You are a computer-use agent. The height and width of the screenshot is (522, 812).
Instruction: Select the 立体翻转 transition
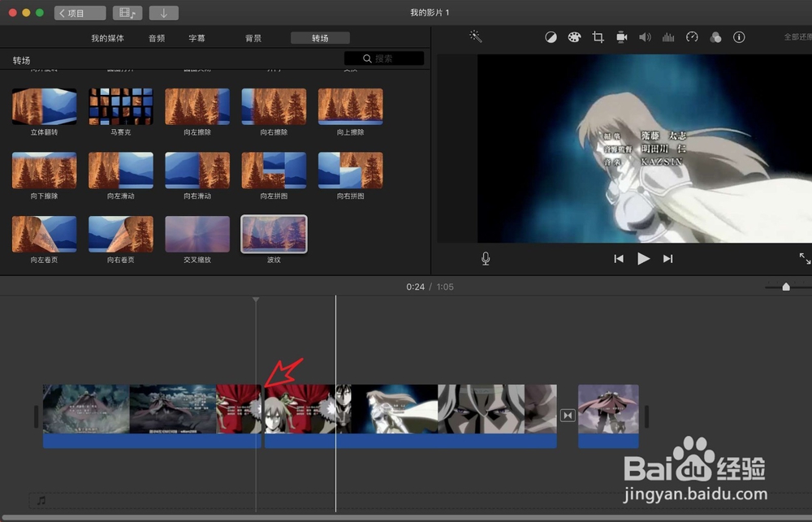[x=45, y=106]
